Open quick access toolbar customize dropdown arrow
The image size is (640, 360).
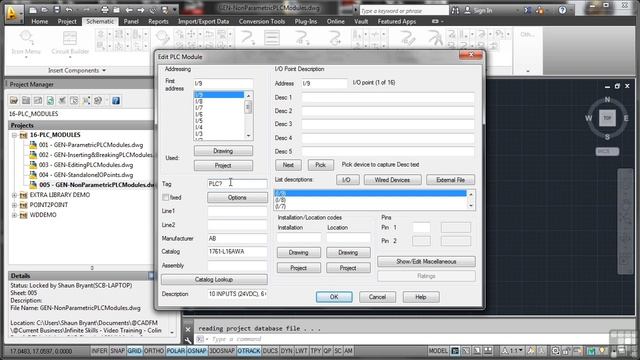click(x=175, y=10)
